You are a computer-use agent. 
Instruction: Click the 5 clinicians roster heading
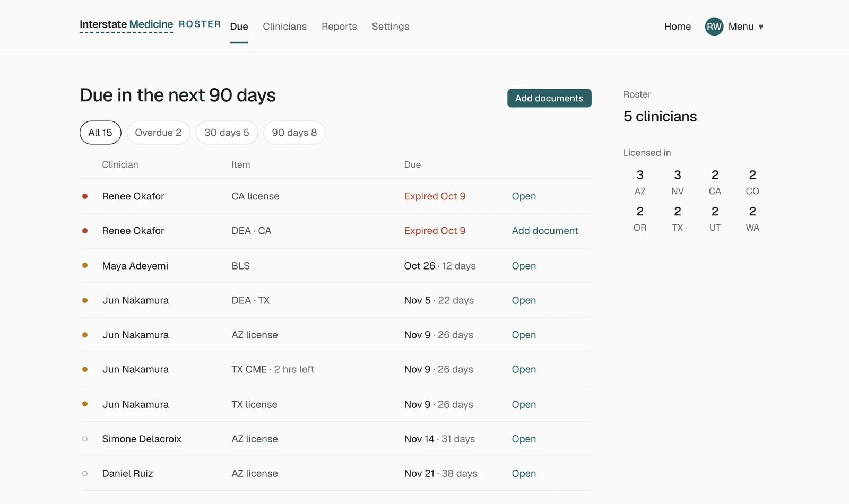pos(660,117)
